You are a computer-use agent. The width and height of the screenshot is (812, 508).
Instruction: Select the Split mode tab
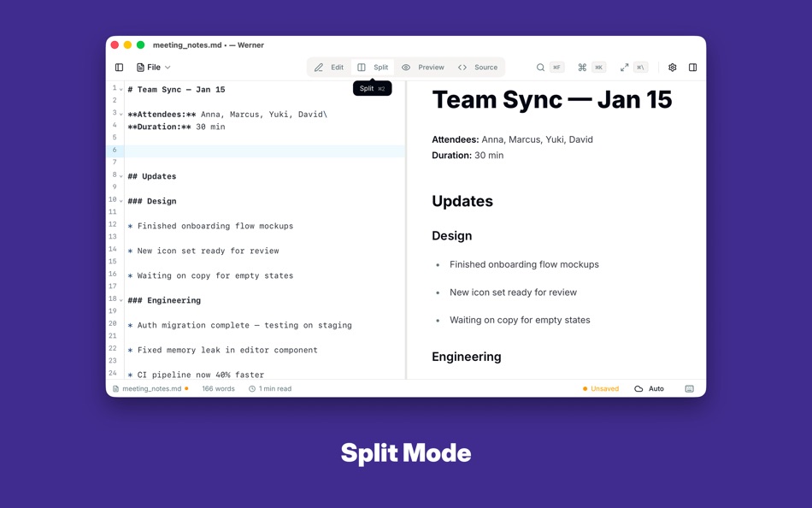(x=373, y=68)
